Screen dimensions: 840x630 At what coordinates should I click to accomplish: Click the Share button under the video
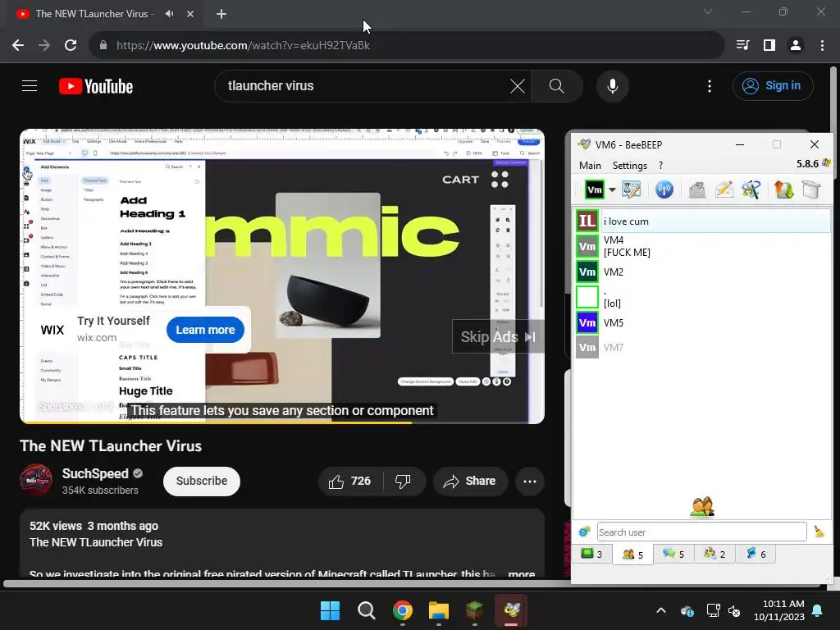pyautogui.click(x=469, y=481)
